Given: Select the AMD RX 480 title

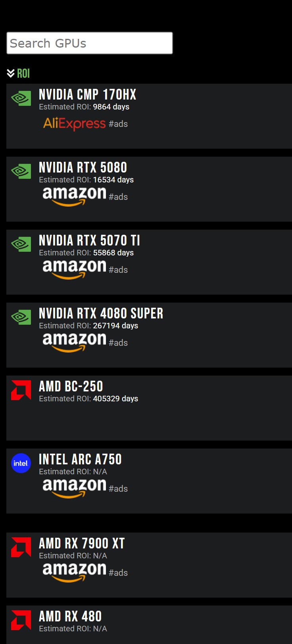Looking at the screenshot, I should (70, 616).
